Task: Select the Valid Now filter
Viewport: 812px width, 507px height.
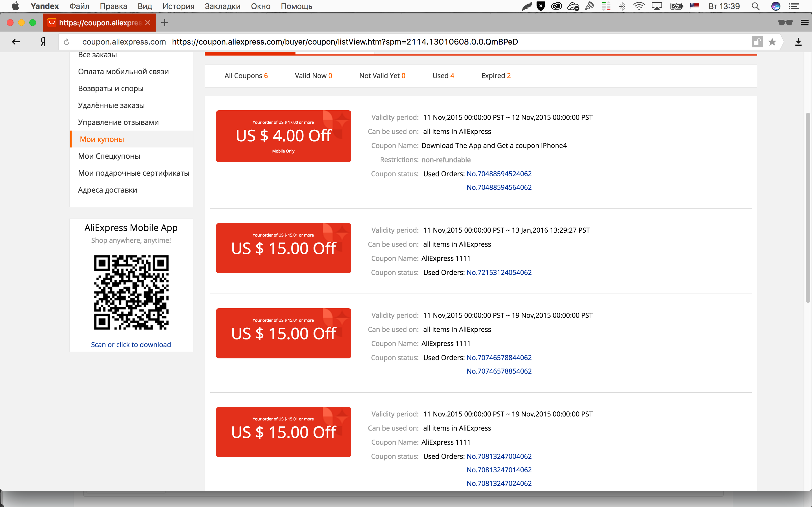Action: tap(314, 76)
